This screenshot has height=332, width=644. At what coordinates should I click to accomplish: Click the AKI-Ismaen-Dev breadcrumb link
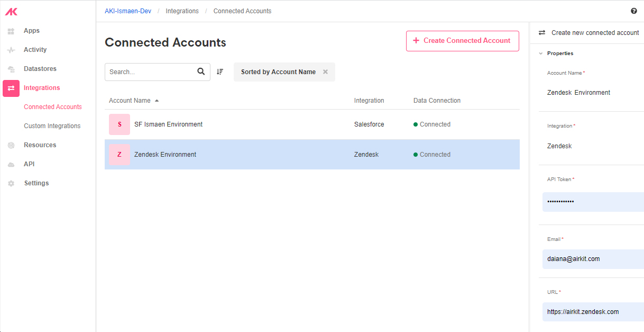coord(128,11)
